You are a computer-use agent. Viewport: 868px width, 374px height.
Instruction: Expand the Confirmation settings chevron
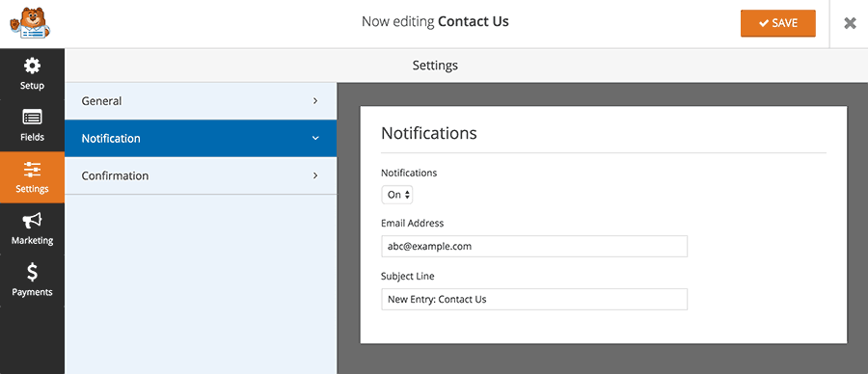click(315, 175)
